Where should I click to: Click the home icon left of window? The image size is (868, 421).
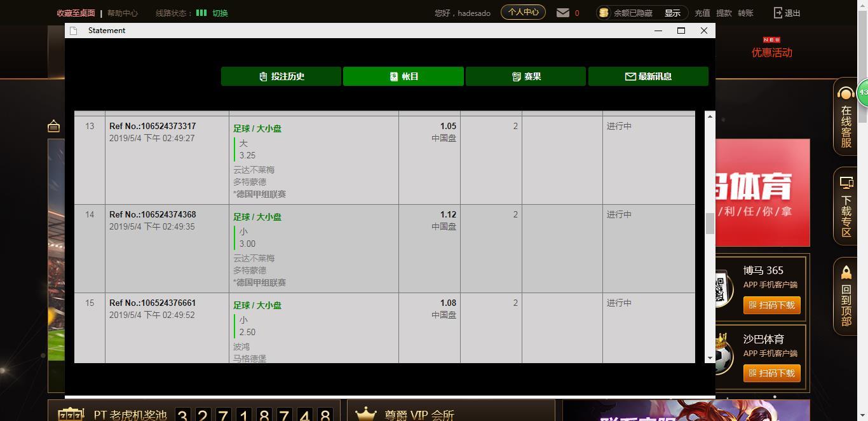(54, 126)
